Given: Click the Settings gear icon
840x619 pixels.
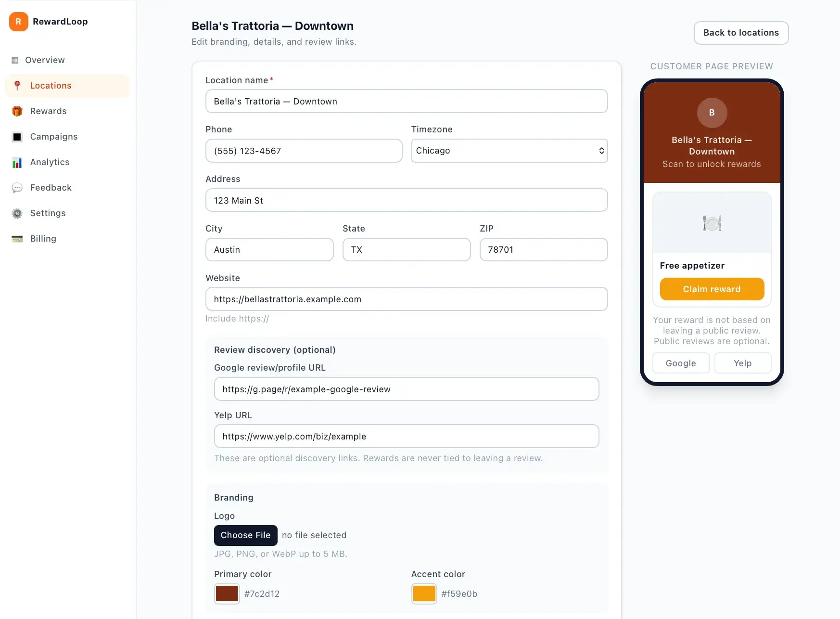Looking at the screenshot, I should [17, 213].
